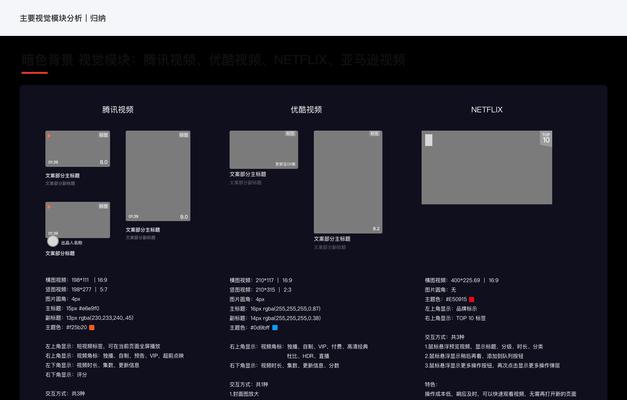The image size is (627, 400).
Task: Click Netflix line 右上角显示：TOP 10 标签
Action: tap(455, 318)
